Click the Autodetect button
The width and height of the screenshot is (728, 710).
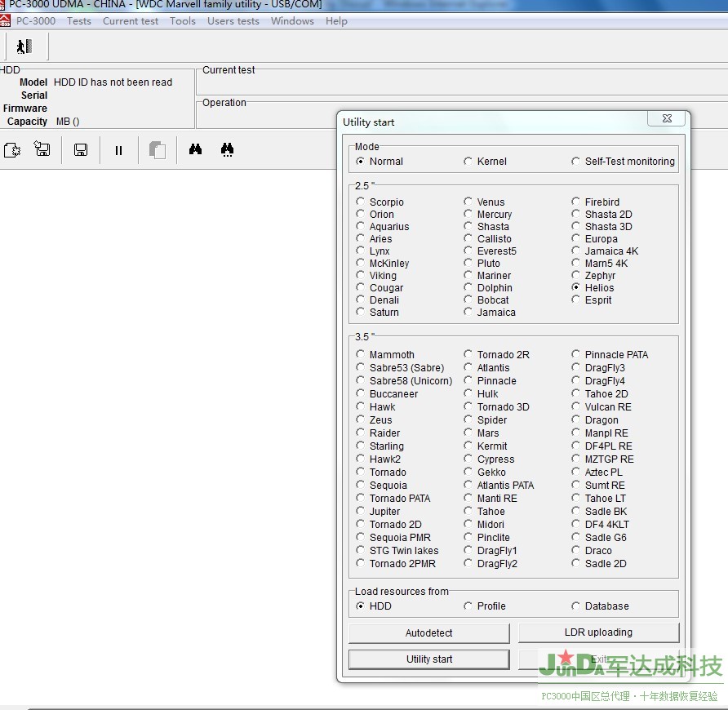click(x=429, y=633)
